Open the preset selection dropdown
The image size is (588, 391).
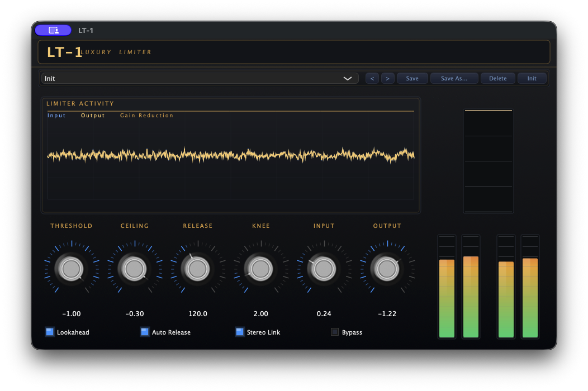200,78
